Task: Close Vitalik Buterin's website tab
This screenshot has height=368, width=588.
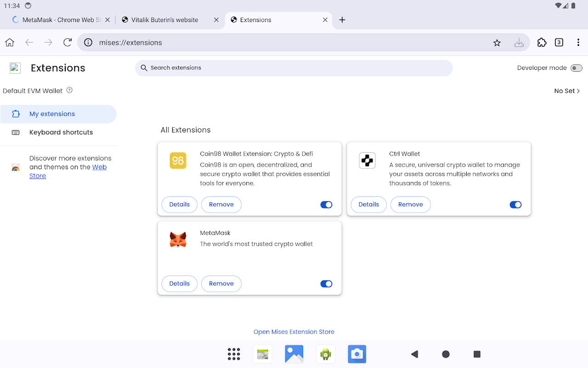Action: (217, 20)
